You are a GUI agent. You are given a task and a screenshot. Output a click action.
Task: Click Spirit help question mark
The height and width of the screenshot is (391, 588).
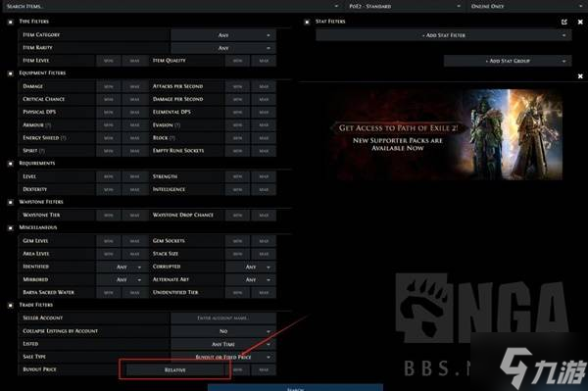click(42, 151)
